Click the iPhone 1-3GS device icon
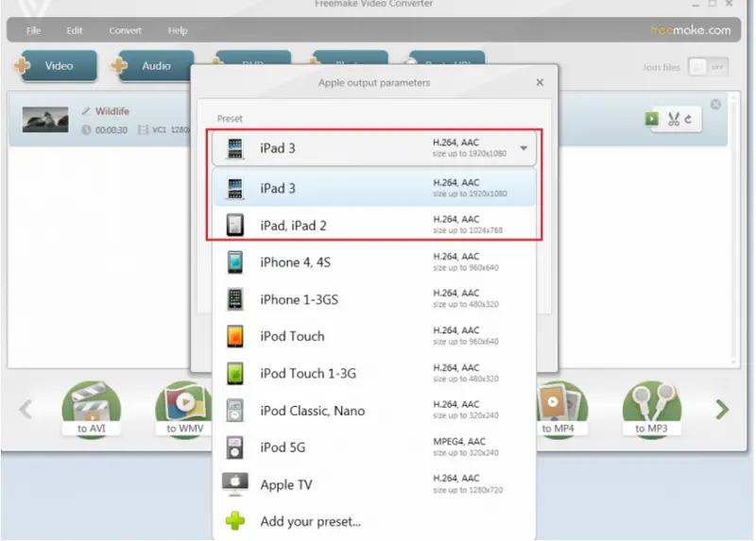Image resolution: width=756 pixels, height=541 pixels. (x=234, y=299)
